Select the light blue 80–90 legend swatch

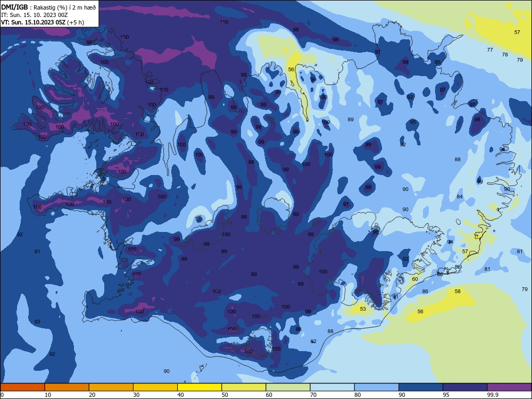[x=377, y=387]
